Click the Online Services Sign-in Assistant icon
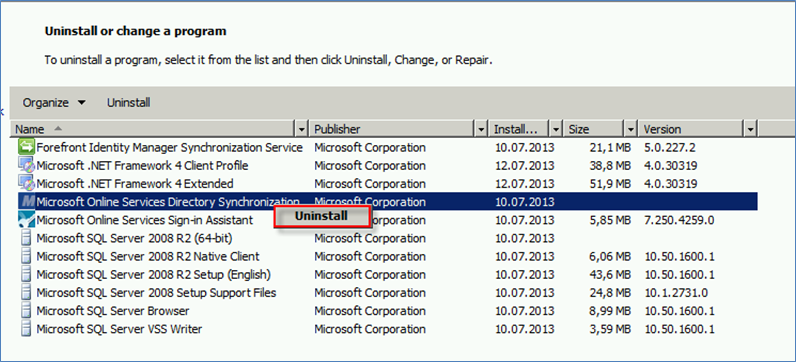Viewport: 796px width, 362px height. coord(26,220)
